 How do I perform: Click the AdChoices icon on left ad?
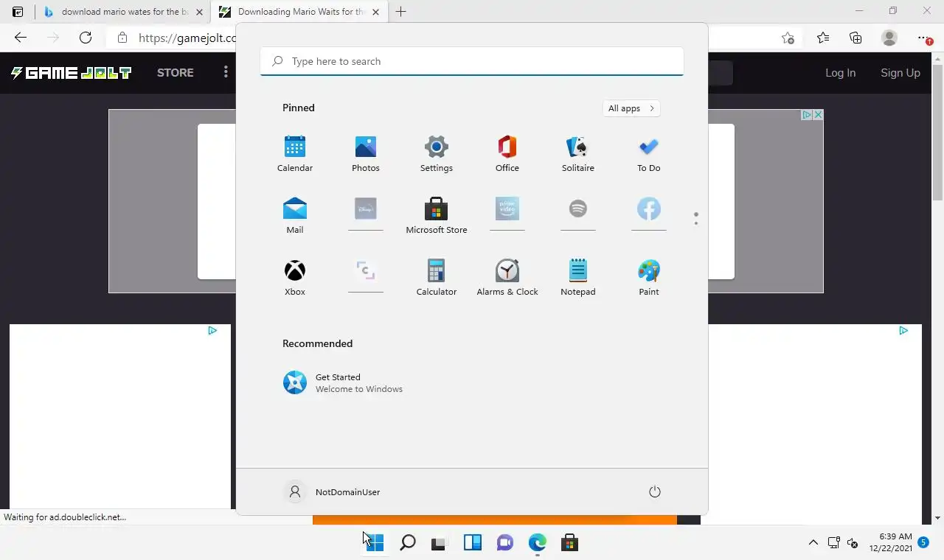pos(212,330)
